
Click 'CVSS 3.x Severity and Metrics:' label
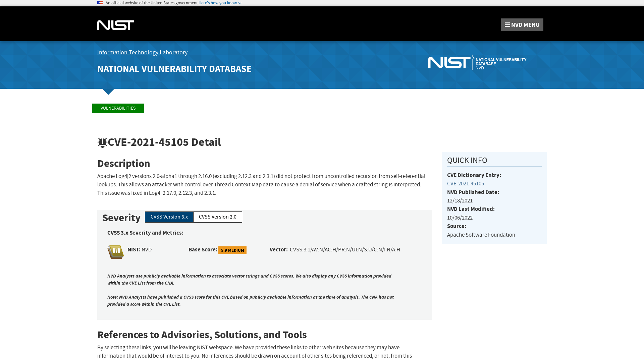click(145, 233)
